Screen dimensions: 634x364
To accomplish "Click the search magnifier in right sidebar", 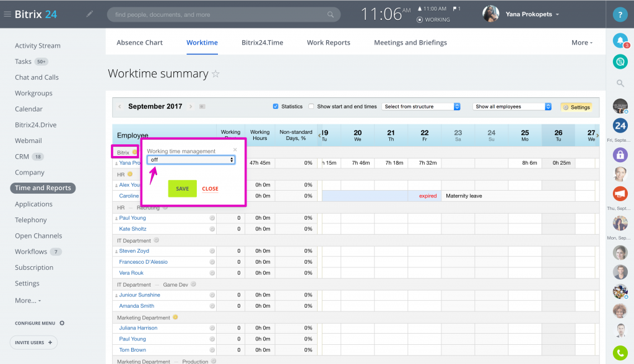I will [x=620, y=84].
